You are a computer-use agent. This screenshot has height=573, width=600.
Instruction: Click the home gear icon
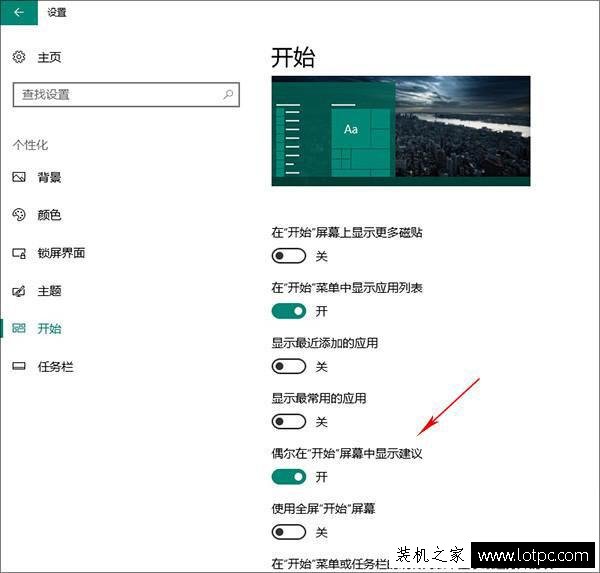pyautogui.click(x=19, y=57)
